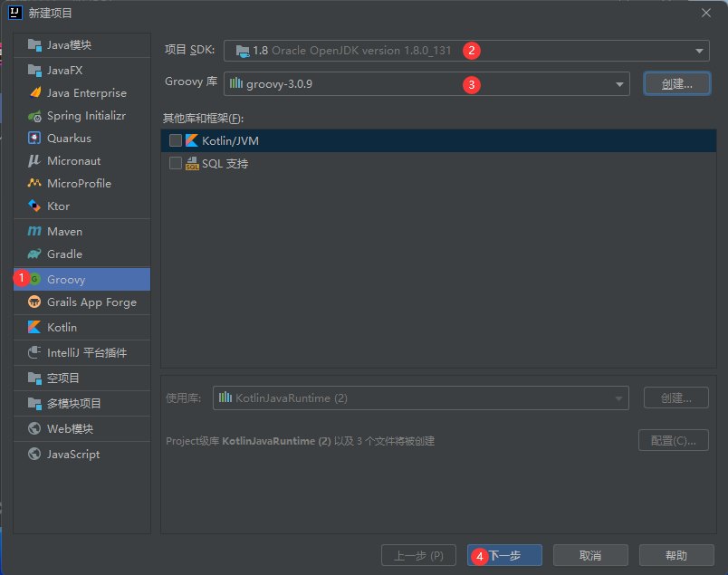Click the KotlinJavaRuntime (2) combo box text

coord(291,398)
